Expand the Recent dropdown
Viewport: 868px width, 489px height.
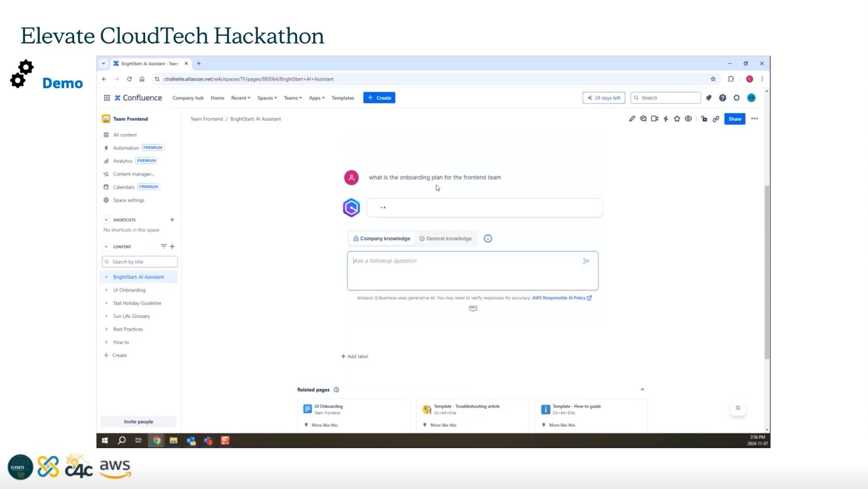(241, 97)
